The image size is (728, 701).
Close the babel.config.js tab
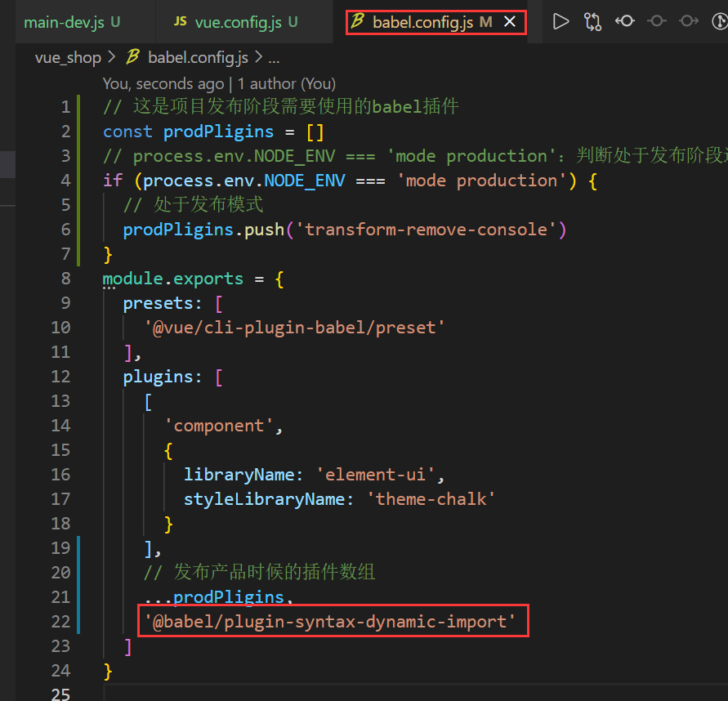pyautogui.click(x=510, y=22)
